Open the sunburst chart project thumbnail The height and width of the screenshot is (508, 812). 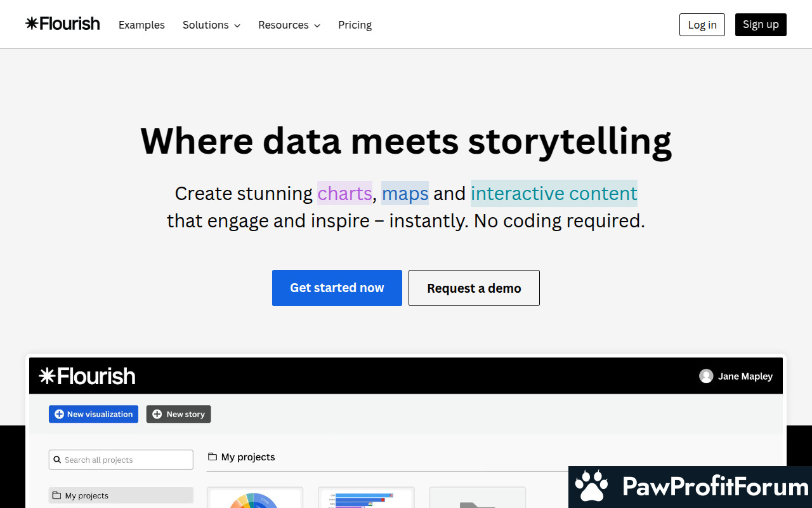tap(255, 498)
